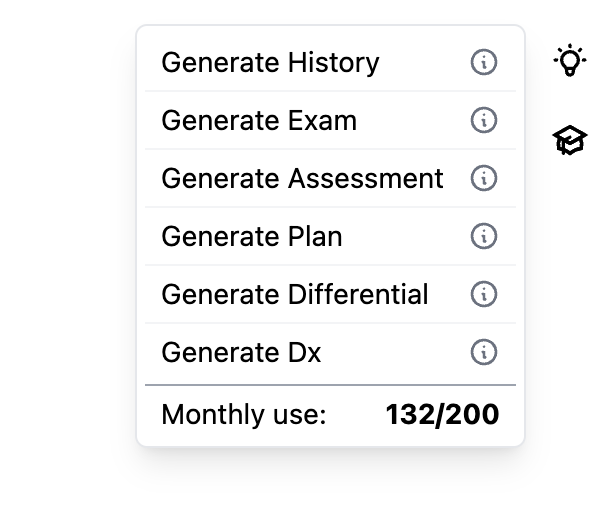Click the divider line above Monthly use
The image size is (614, 528).
coord(330,384)
